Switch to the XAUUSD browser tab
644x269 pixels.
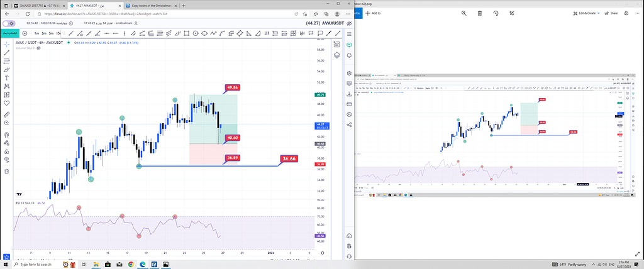click(38, 6)
